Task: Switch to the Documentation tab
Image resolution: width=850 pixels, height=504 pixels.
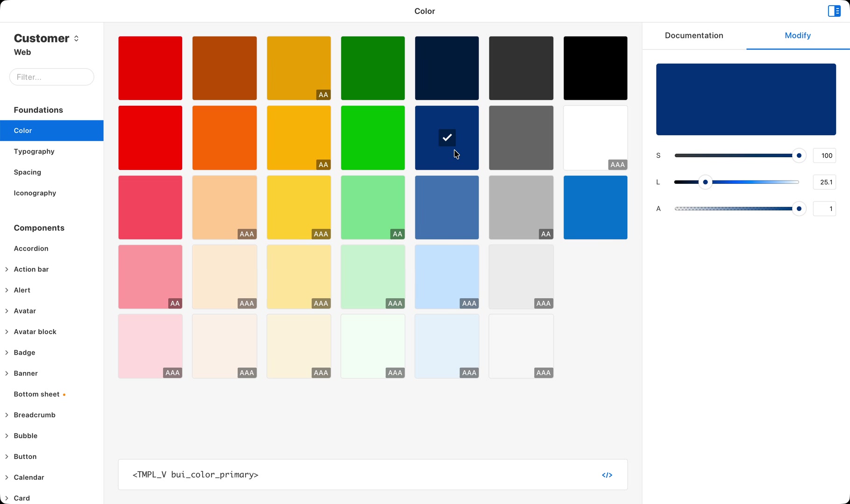Action: (694, 35)
